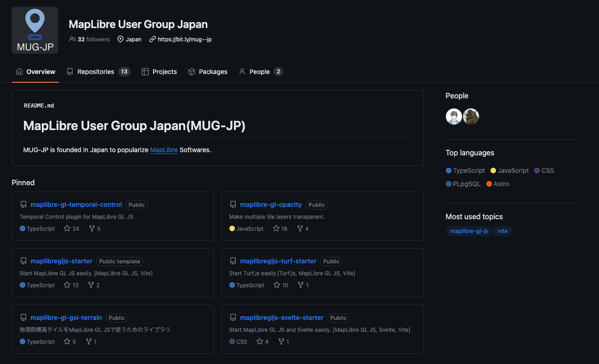Filter by JavaScript in Top languages
Screen dimensions: 599x364
pyautogui.click(x=510, y=171)
